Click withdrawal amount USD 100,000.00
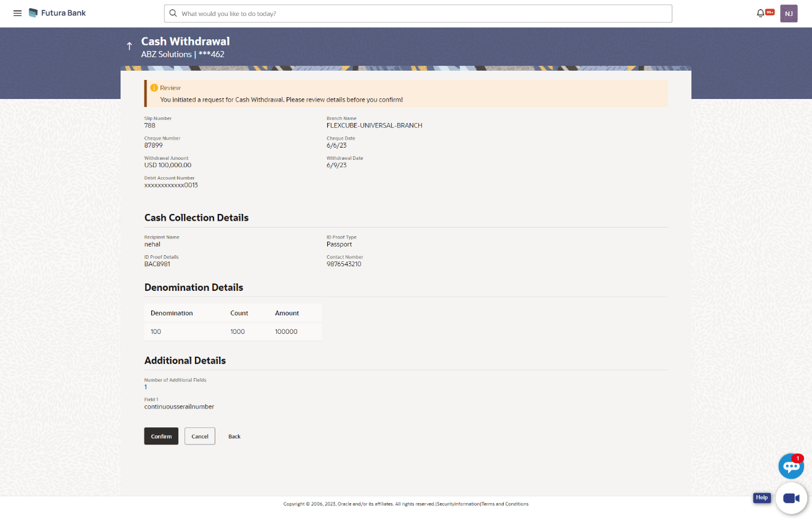 (x=168, y=165)
